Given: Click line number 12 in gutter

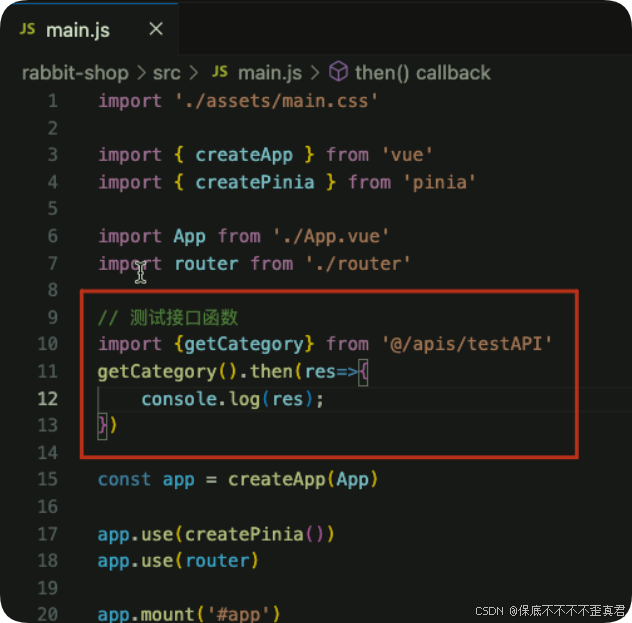Looking at the screenshot, I should point(48,399).
